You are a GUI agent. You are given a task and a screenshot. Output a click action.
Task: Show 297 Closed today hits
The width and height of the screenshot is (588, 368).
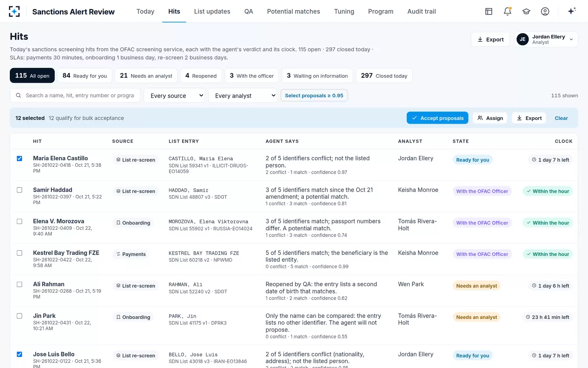(x=384, y=76)
